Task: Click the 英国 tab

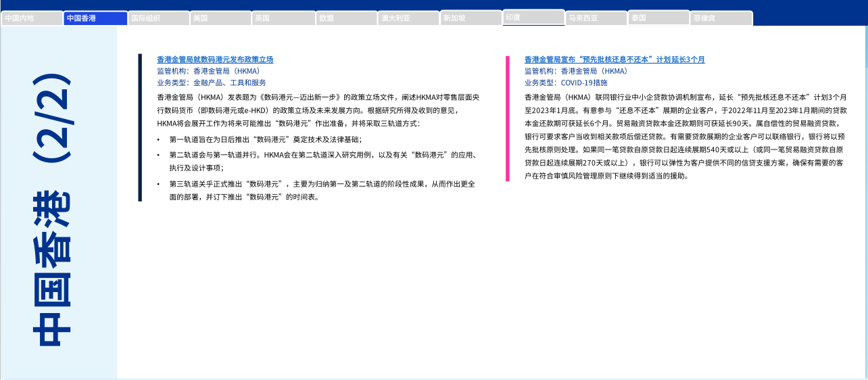Action: (283, 18)
